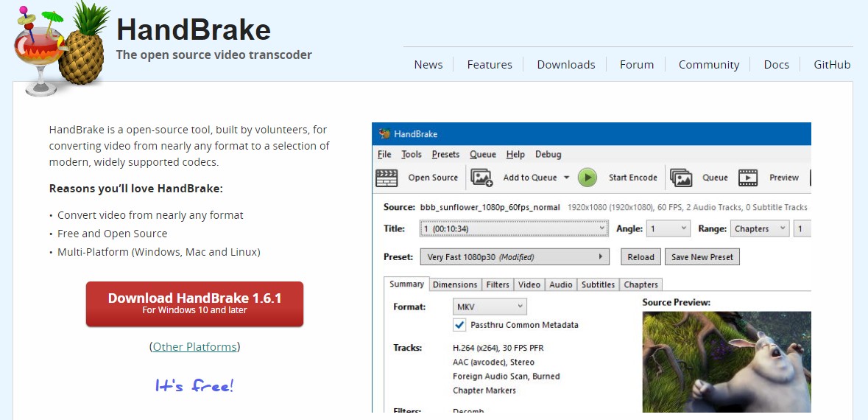The width and height of the screenshot is (868, 420).
Task: Click the Queue stacked images icon
Action: tap(681, 178)
